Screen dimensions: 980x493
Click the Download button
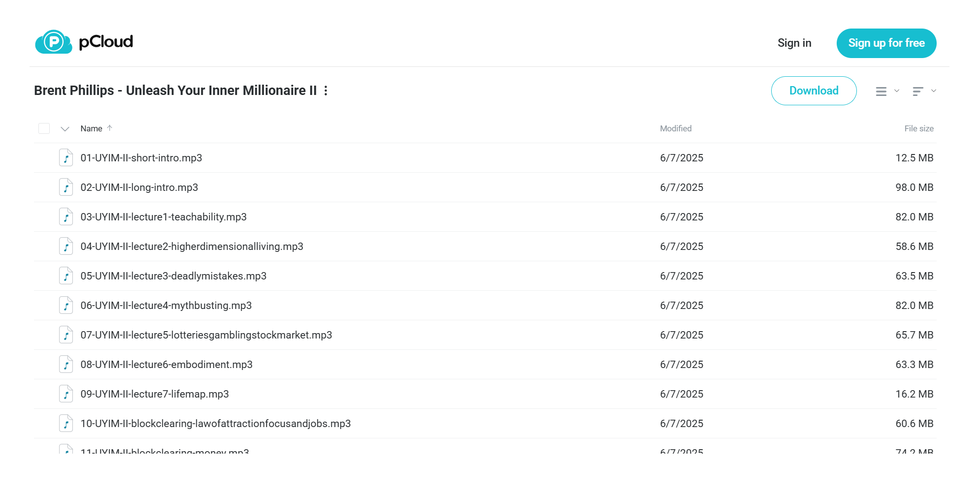coord(814,91)
